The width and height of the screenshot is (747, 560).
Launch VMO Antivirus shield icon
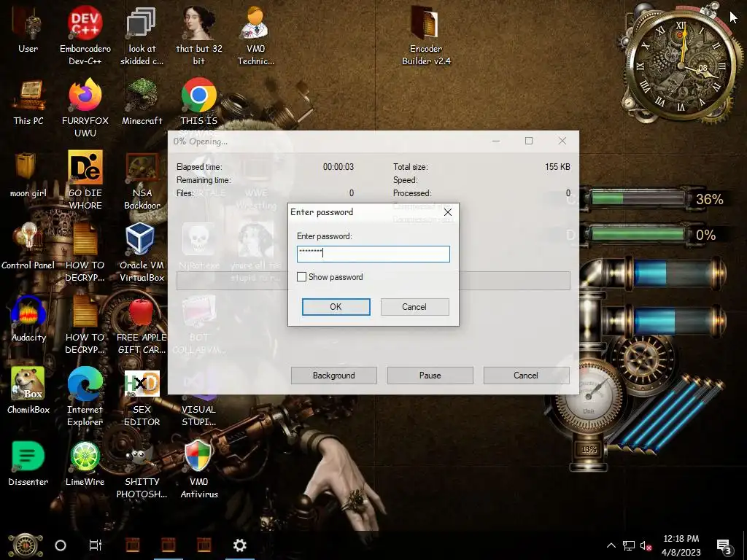pyautogui.click(x=198, y=469)
